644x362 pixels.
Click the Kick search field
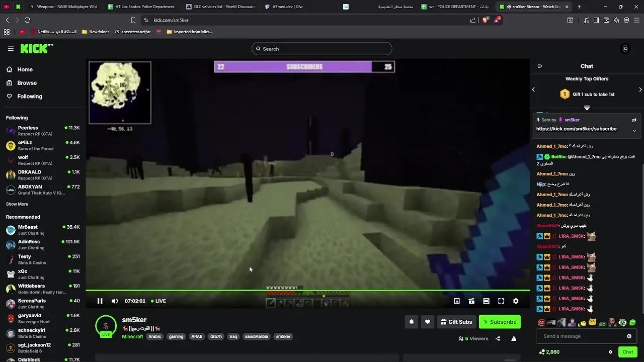322,49
